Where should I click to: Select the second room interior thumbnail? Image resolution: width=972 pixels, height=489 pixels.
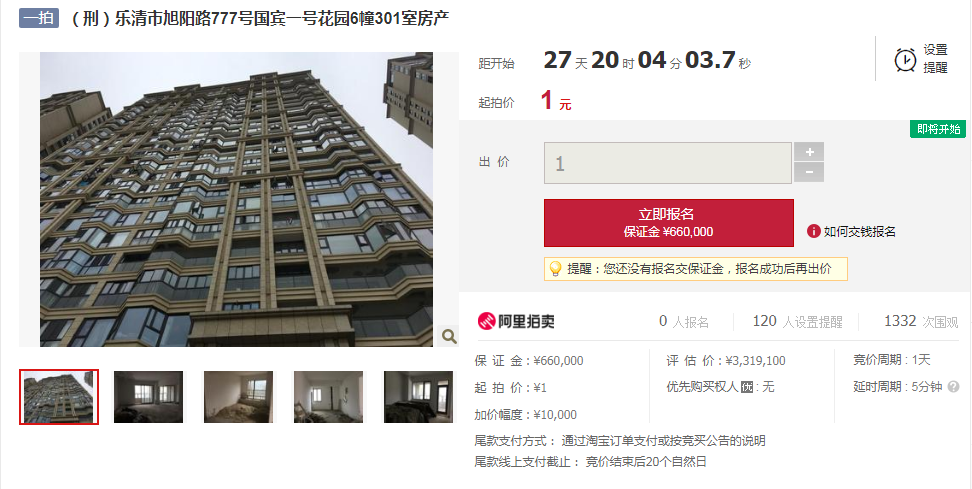coord(148,397)
